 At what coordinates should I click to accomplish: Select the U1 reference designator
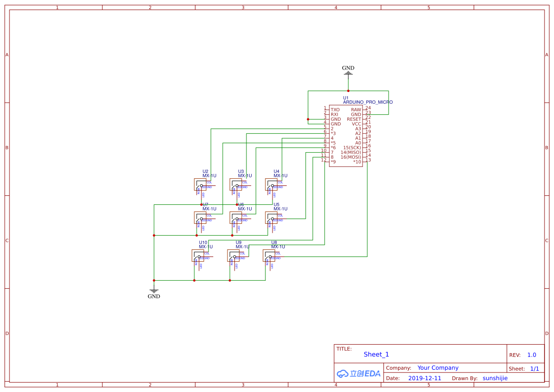[345, 98]
